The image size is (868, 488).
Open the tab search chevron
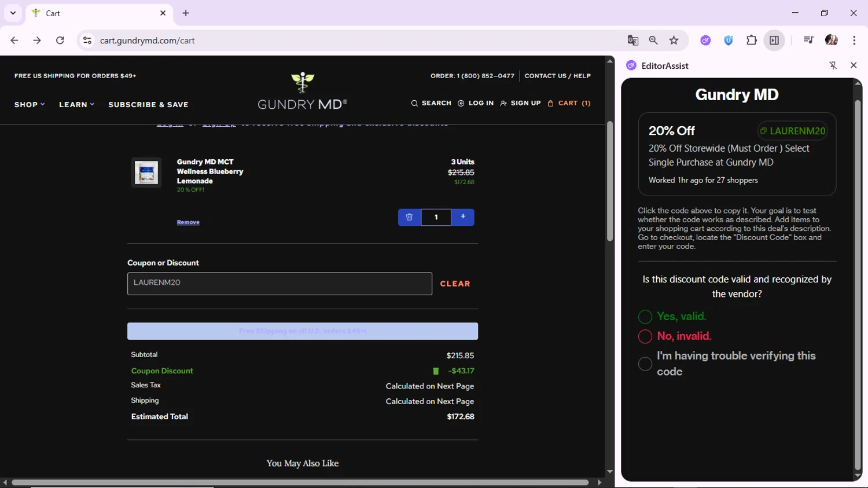[13, 13]
